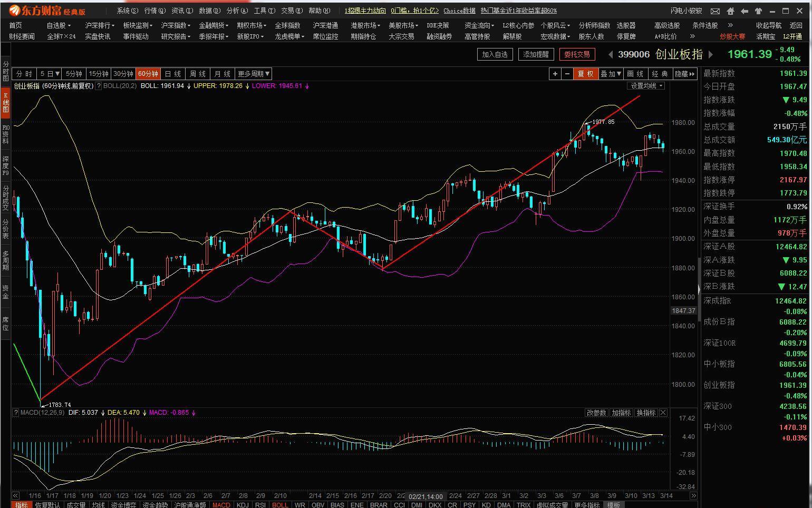
Task: Open the 行情(Q) menu
Action: (x=154, y=11)
